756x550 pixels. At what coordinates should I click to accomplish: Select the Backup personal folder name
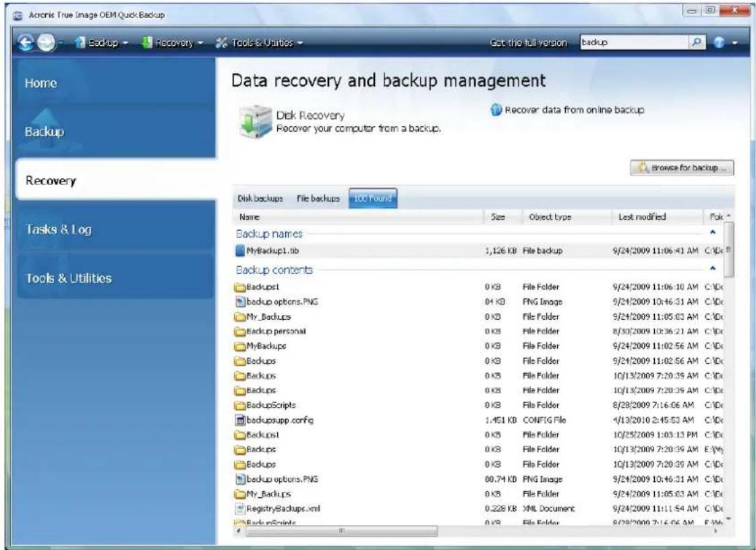[276, 331]
